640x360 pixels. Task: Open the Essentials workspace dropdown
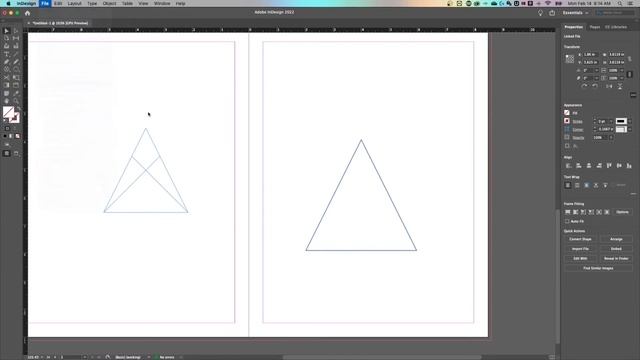tap(576, 13)
